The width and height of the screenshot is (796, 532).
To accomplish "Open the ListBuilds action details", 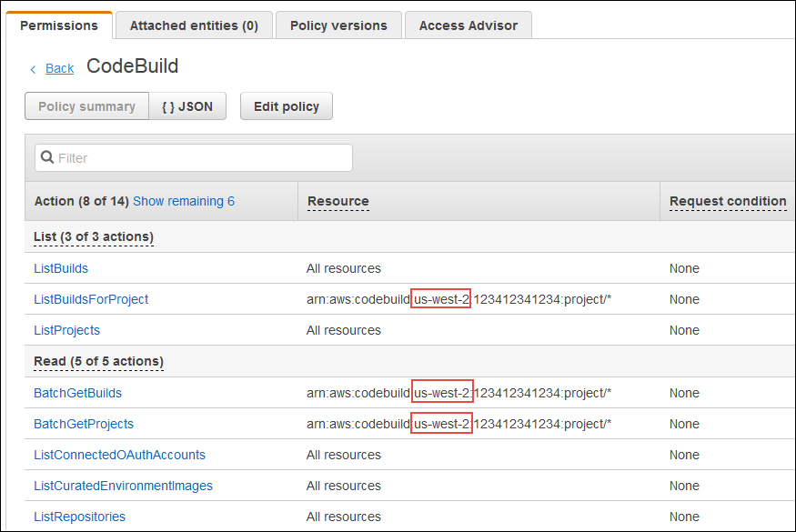I will point(60,268).
